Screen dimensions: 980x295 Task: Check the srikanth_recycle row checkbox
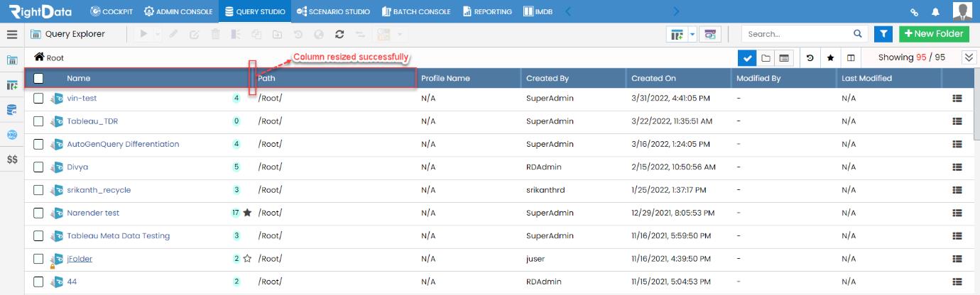click(38, 190)
